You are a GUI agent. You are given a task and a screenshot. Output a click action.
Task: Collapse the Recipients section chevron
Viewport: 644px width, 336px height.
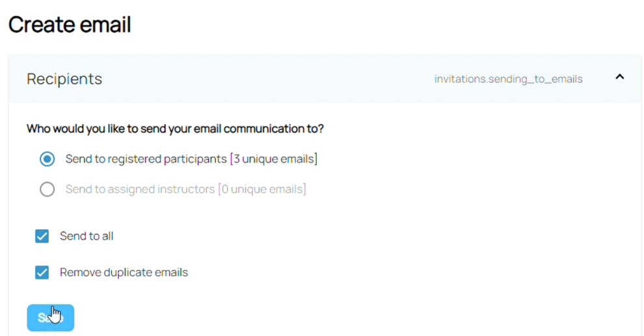(619, 77)
